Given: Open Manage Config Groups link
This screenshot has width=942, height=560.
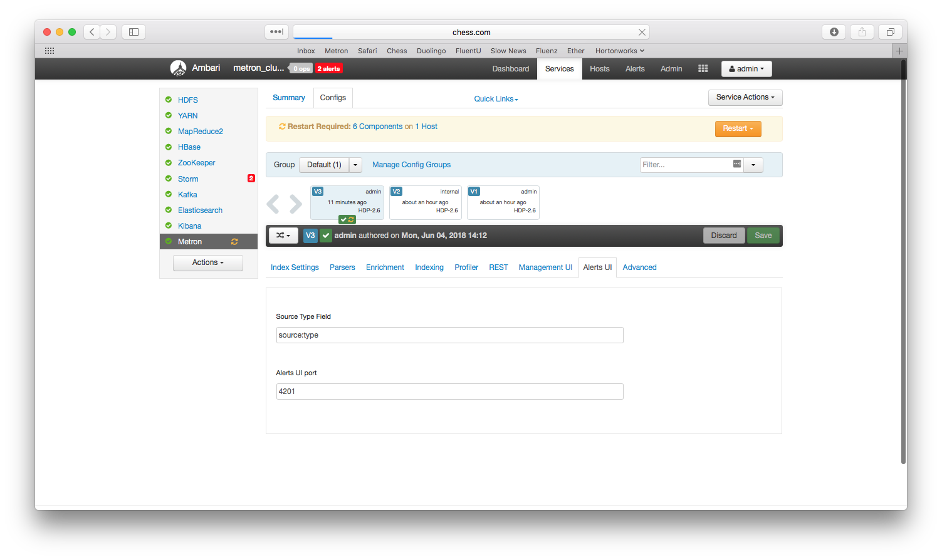Looking at the screenshot, I should [411, 165].
